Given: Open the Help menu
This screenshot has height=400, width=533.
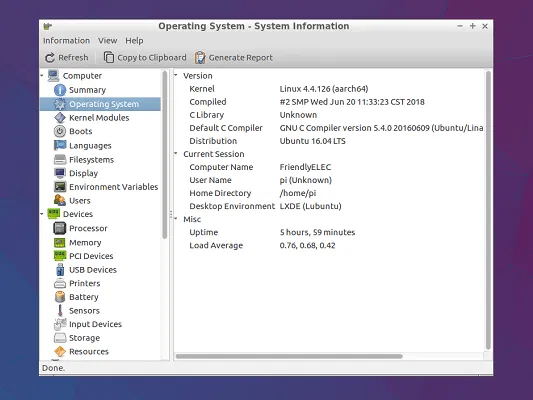Looking at the screenshot, I should (x=134, y=40).
